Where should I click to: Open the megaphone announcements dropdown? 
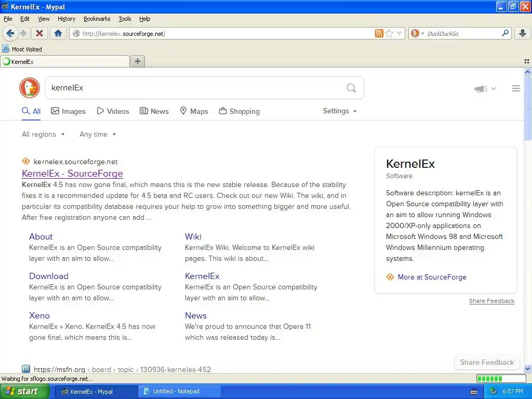485,89
